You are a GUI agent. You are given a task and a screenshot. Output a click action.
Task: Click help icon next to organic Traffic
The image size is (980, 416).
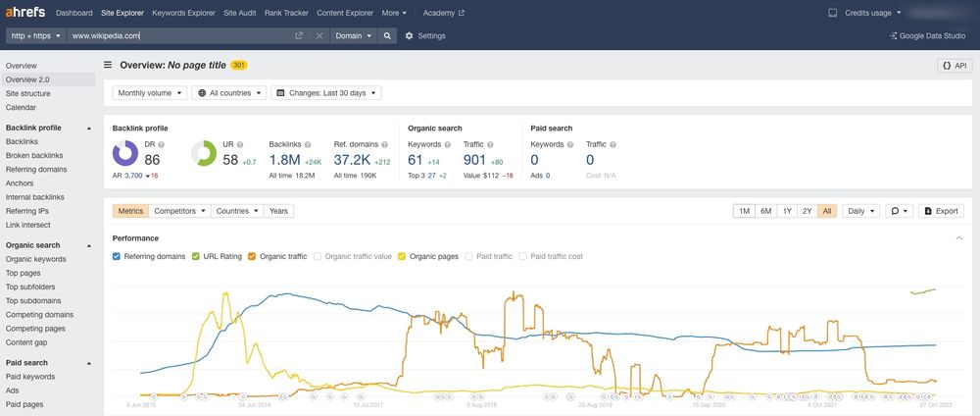click(490, 144)
